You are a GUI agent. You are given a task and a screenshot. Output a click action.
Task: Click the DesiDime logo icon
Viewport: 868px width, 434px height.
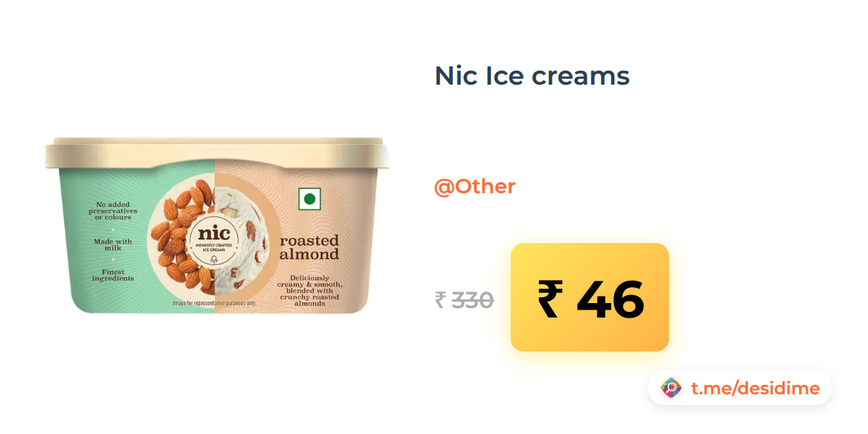(x=672, y=388)
